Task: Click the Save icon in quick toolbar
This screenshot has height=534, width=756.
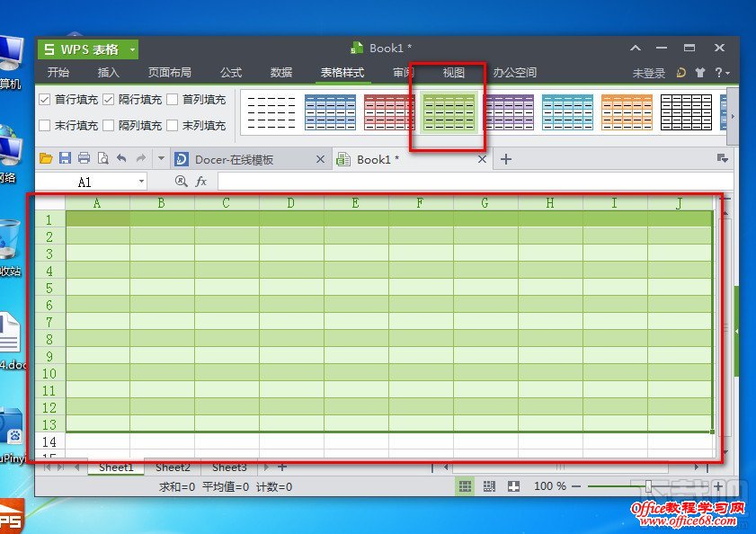Action: click(65, 158)
